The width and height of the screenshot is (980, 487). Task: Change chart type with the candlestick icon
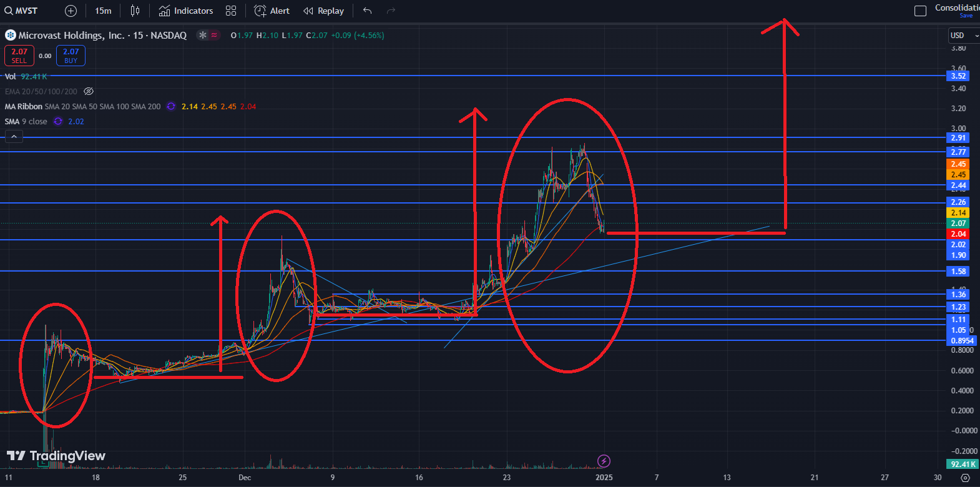[x=135, y=11]
